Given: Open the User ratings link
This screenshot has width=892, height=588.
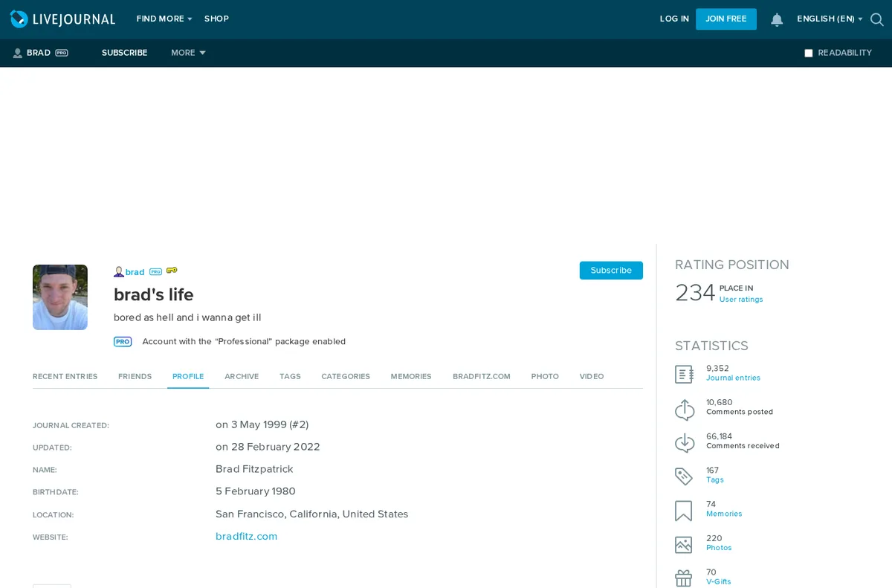Looking at the screenshot, I should 741,300.
